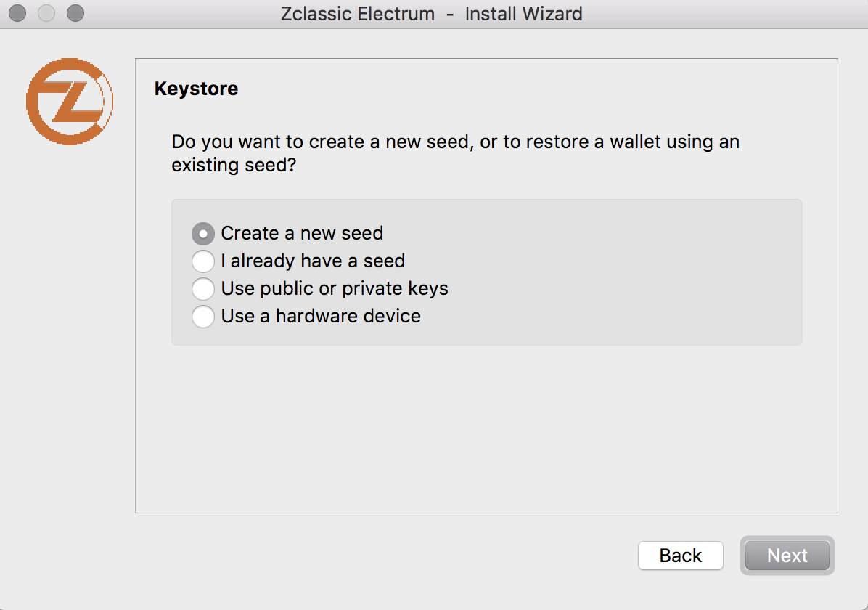Choose the I already have a seed radio

203,261
